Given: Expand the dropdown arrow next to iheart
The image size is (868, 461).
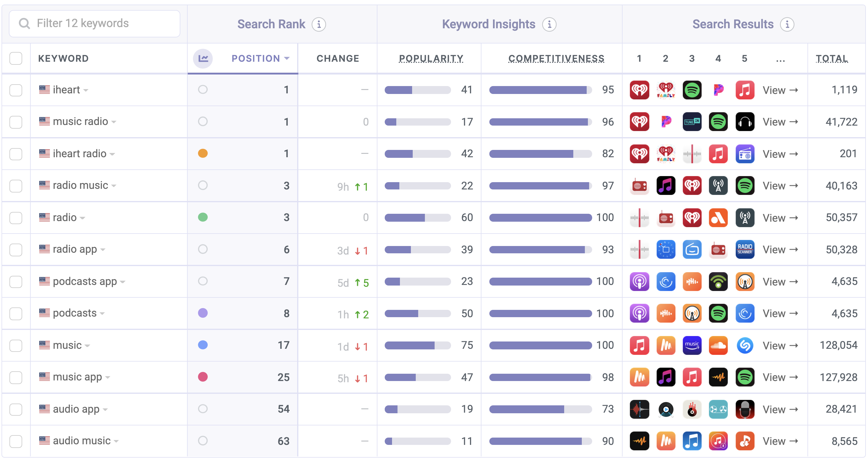Looking at the screenshot, I should coord(86,90).
